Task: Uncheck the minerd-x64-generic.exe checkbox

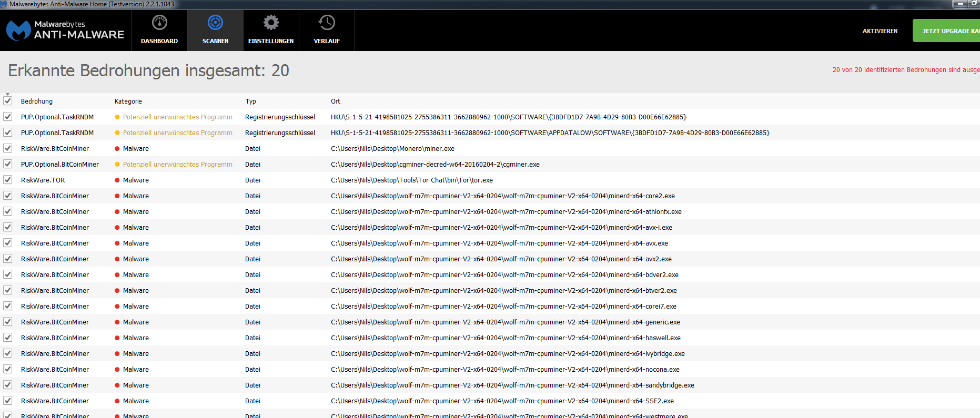Action: [x=7, y=322]
